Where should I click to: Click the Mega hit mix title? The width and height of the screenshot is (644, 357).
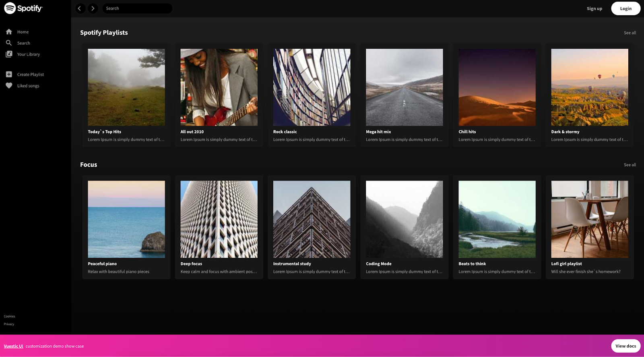point(378,132)
